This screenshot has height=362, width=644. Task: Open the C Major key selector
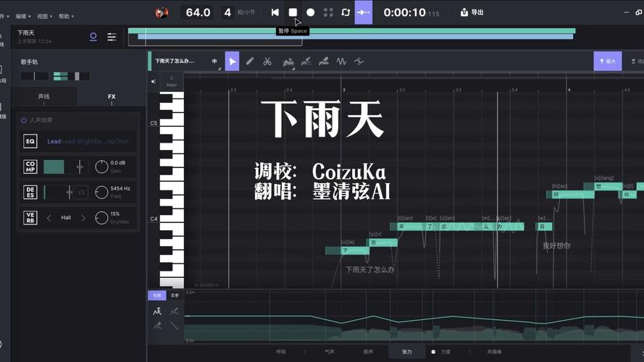tap(172, 81)
